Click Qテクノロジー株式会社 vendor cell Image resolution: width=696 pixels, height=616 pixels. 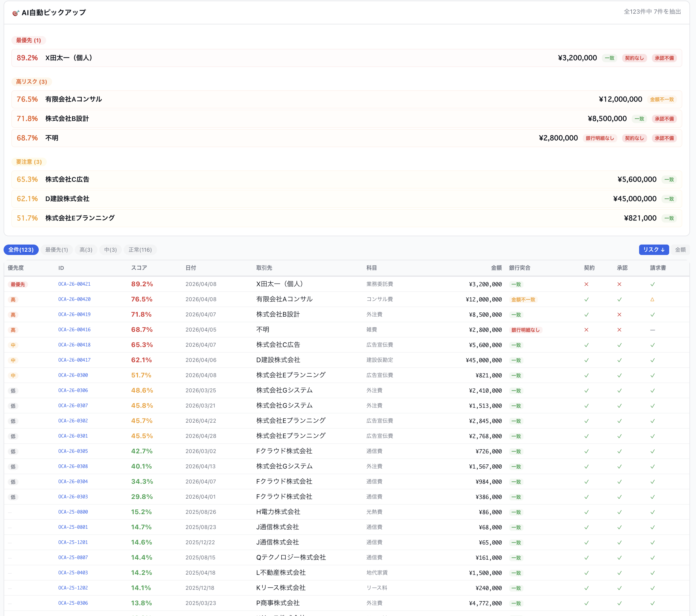[291, 557]
